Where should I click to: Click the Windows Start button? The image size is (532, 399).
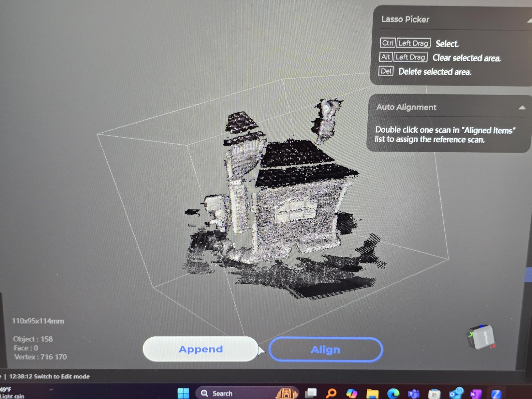coord(184,393)
